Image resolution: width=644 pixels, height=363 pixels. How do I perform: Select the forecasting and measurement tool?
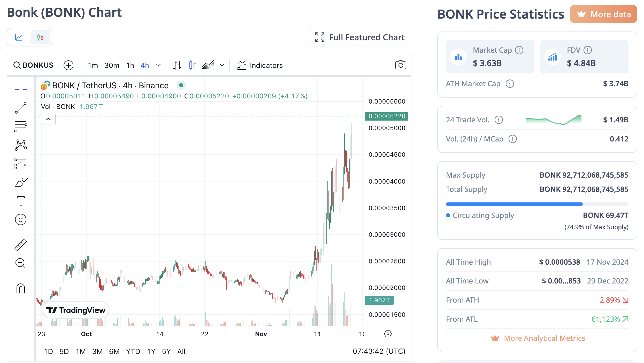pyautogui.click(x=21, y=164)
